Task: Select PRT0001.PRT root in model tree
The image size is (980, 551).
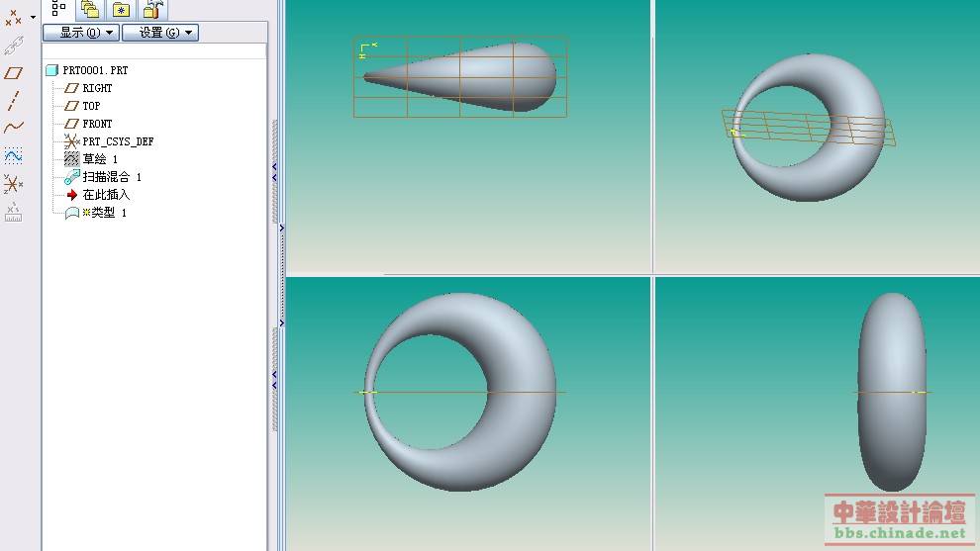Action: pos(87,70)
